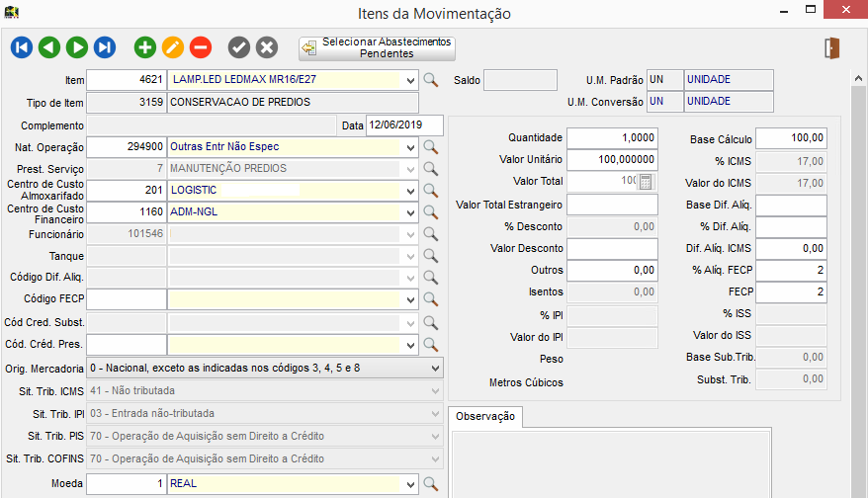
Task: Delete the item with red minus icon
Action: [201, 47]
